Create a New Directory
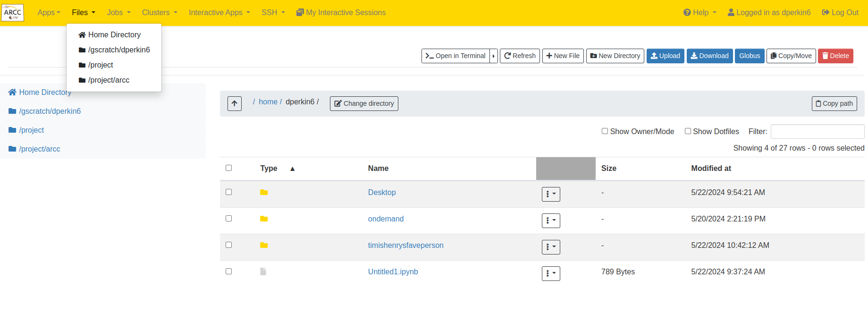This screenshot has height=314, width=868. click(x=615, y=56)
